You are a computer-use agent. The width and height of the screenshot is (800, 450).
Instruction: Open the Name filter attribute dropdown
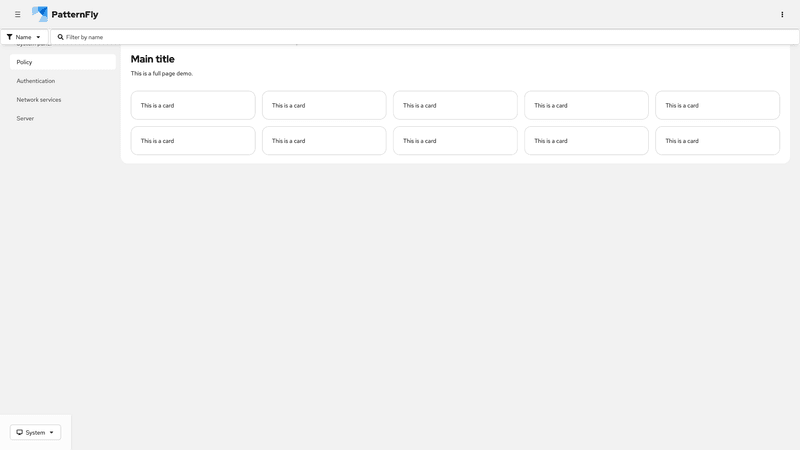click(24, 37)
